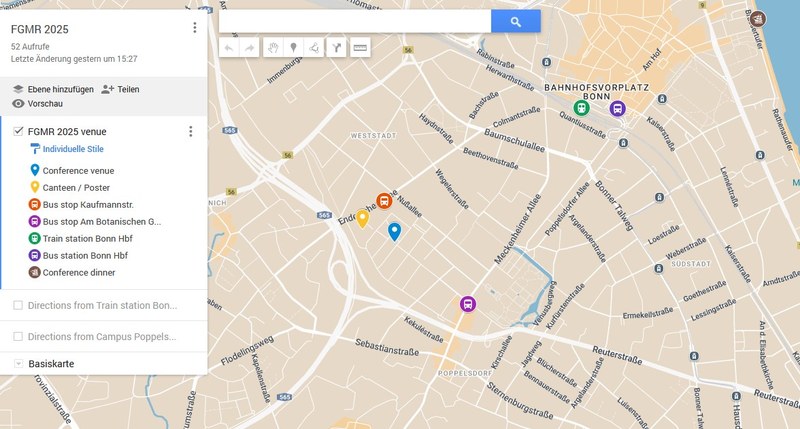Select the add marker tool
This screenshot has width=800, height=429.
coord(293,48)
